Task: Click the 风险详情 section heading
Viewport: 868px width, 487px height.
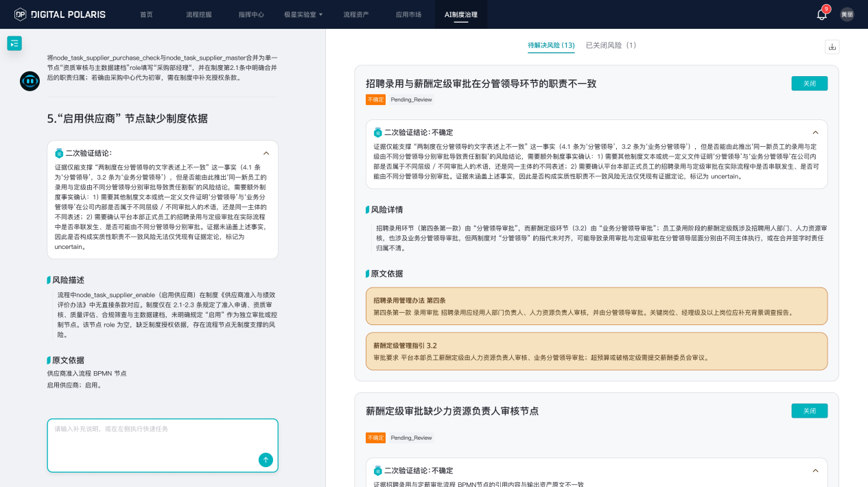Action: point(387,209)
